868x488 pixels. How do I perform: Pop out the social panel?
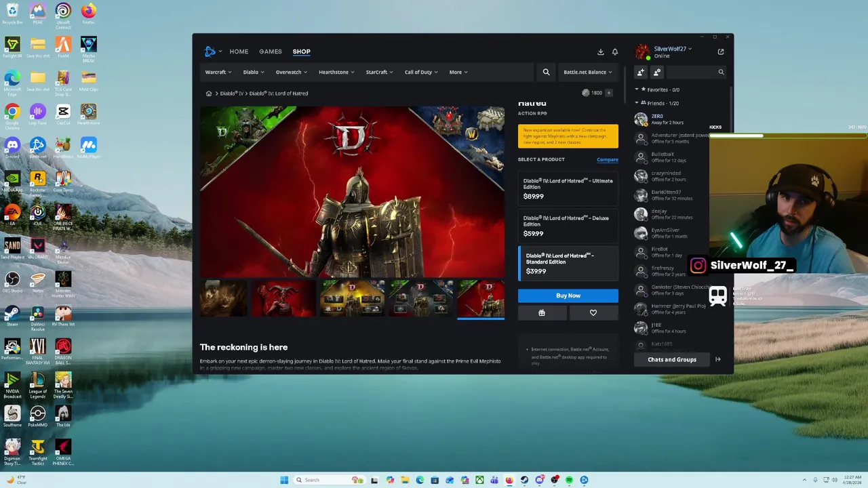coord(720,52)
